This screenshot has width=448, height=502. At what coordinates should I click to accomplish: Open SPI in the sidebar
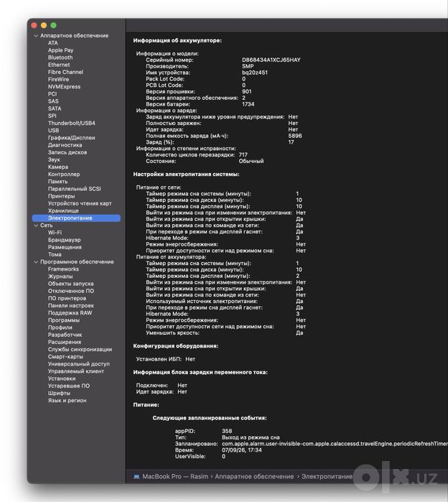tap(52, 116)
